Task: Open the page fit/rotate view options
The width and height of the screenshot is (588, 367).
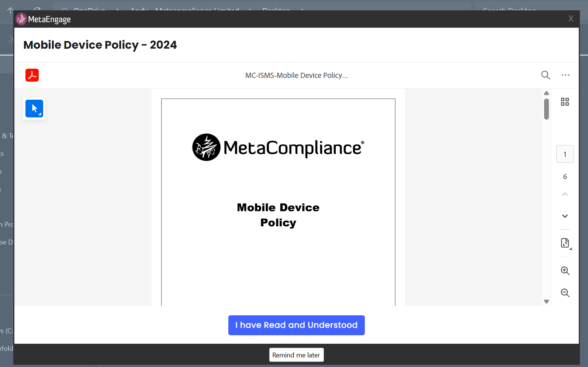Action: click(x=565, y=243)
